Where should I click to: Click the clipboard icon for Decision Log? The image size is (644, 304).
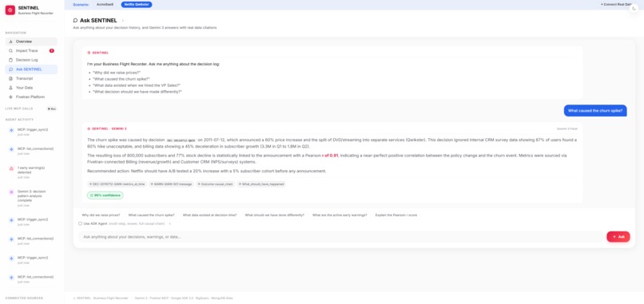click(x=10, y=60)
